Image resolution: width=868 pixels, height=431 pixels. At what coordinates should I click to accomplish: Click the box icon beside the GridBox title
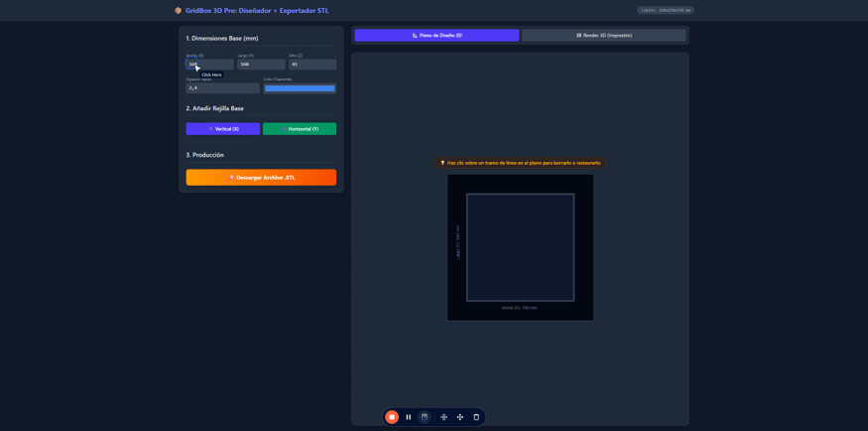pos(179,11)
